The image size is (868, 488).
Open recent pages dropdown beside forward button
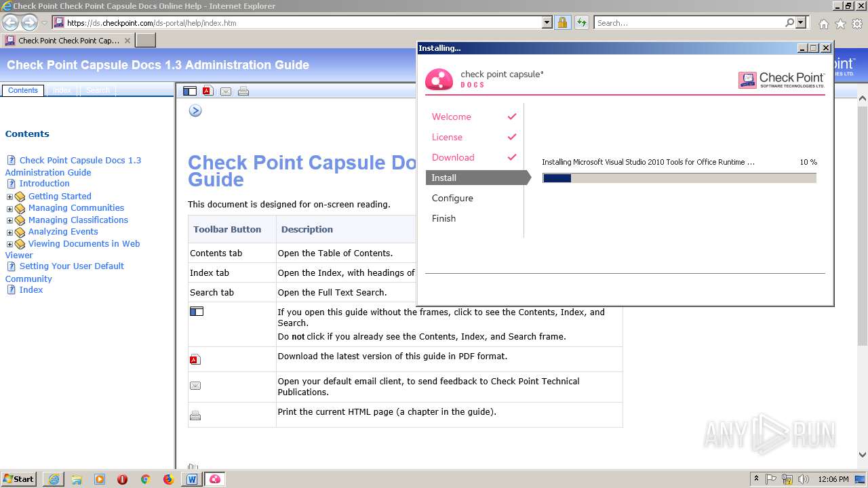pos(45,23)
